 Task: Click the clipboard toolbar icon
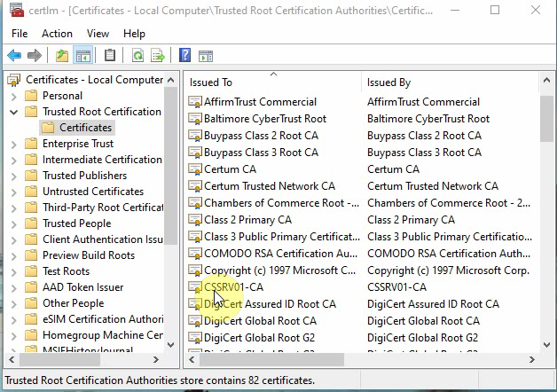(110, 56)
